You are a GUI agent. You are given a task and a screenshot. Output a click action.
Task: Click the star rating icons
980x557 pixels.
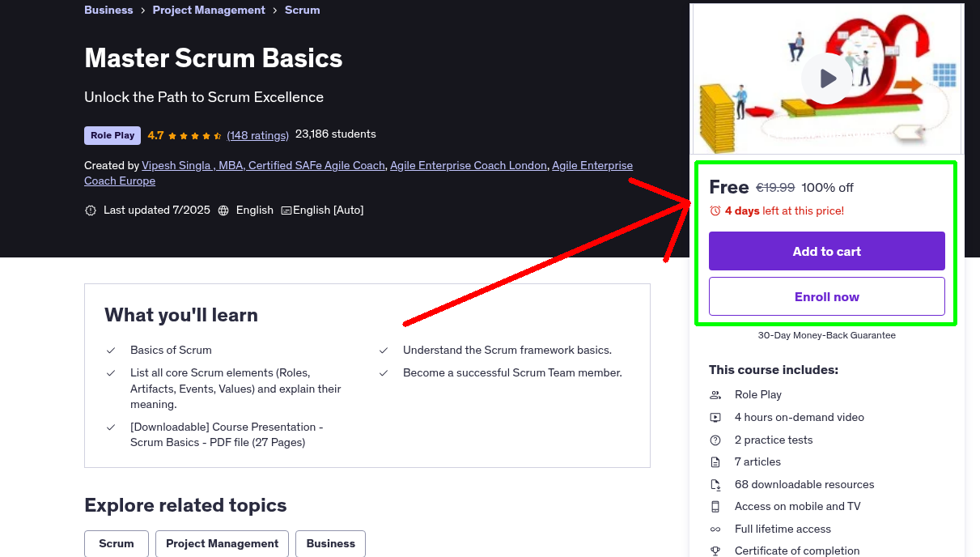point(195,135)
